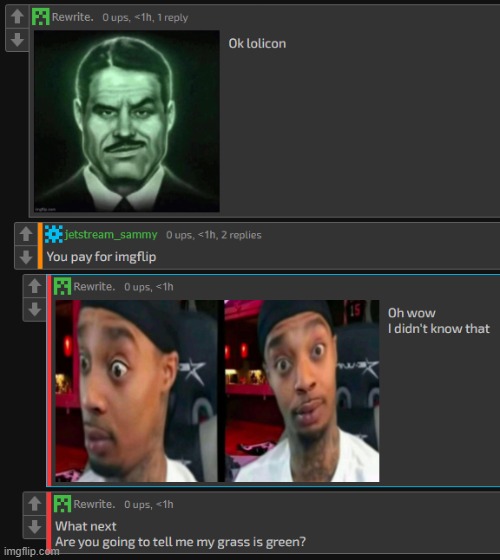
Task: Downvote the "What next" grass comment
Action: [x=34, y=527]
